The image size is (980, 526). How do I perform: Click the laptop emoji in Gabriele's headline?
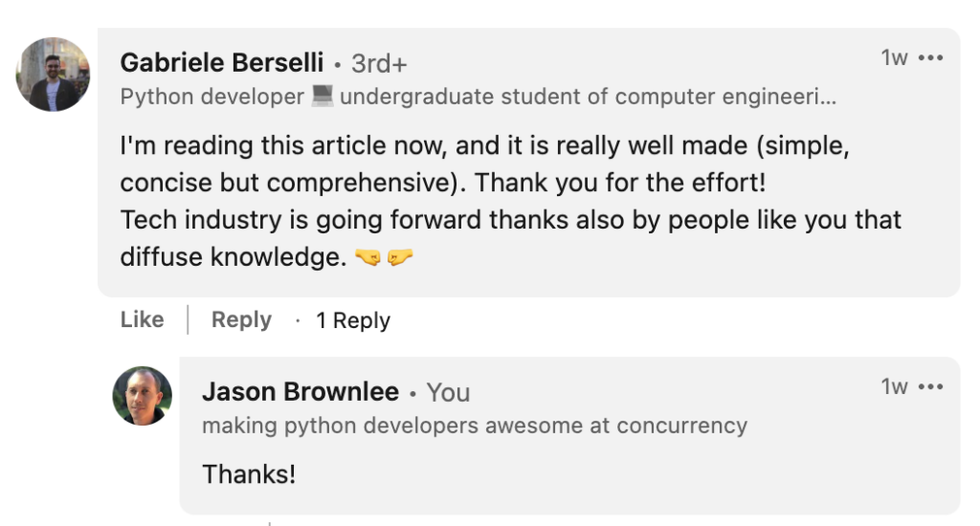point(322,97)
